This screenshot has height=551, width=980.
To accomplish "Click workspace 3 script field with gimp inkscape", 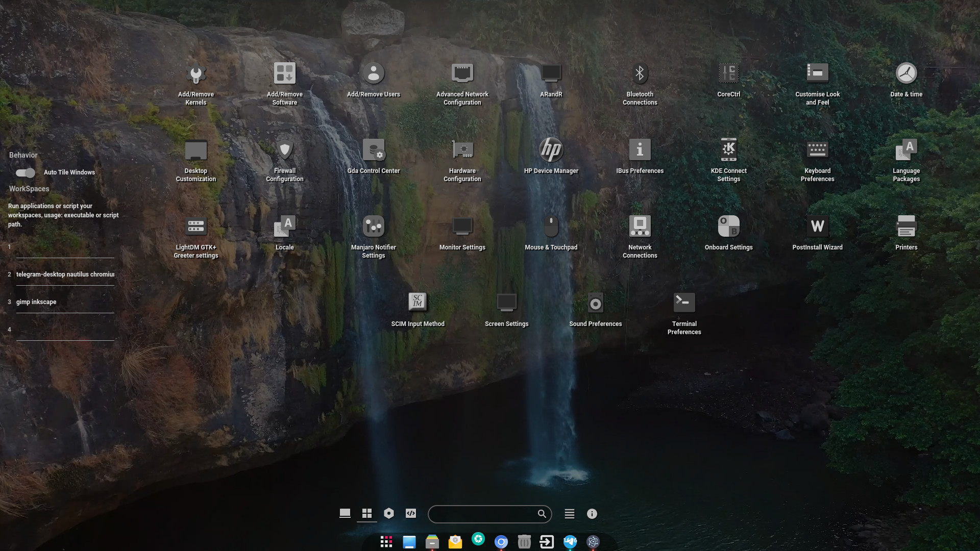I will coord(65,302).
